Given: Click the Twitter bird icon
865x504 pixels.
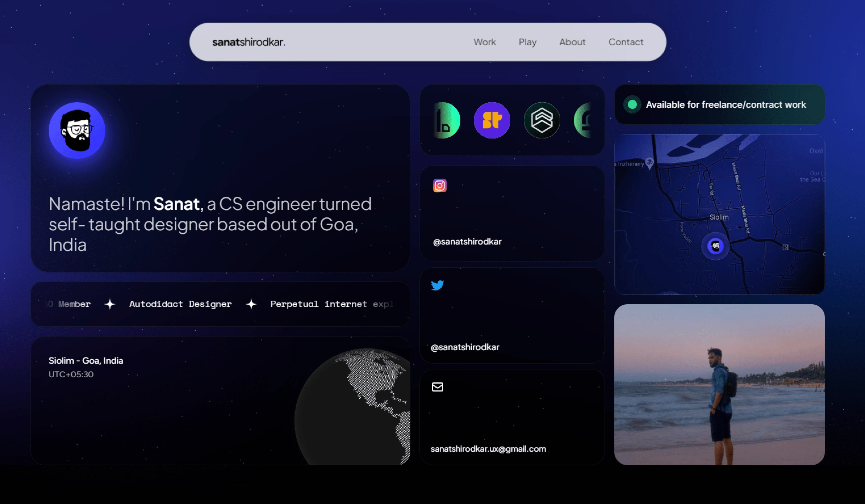Looking at the screenshot, I should pos(438,285).
